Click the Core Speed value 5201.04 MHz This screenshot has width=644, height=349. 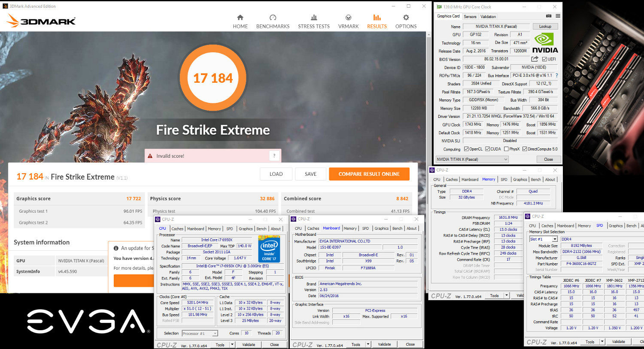[197, 303]
